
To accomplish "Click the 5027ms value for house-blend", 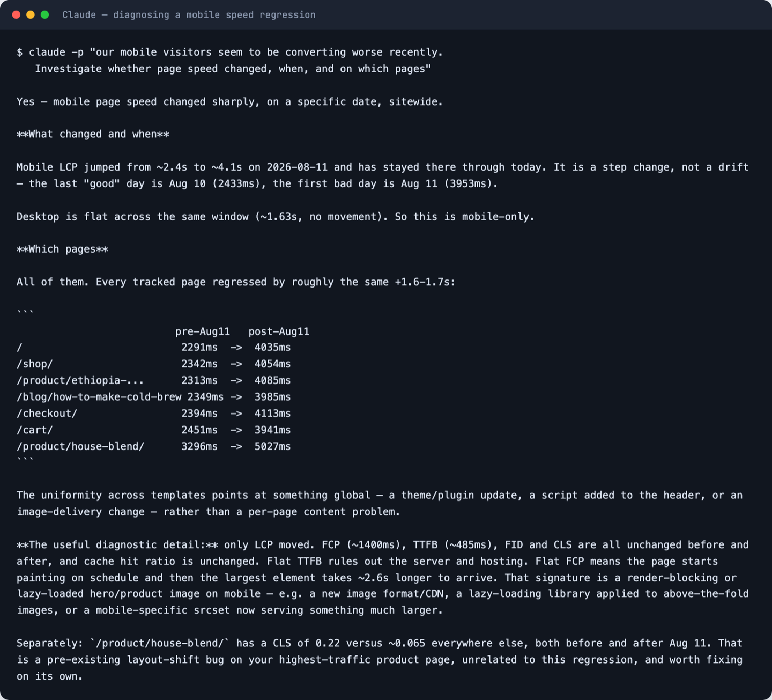I will (272, 446).
